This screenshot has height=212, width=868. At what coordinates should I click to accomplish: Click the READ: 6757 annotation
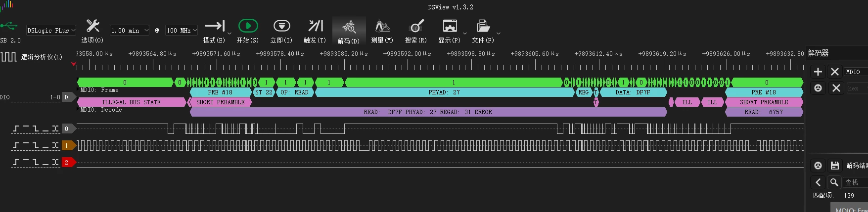pos(764,112)
